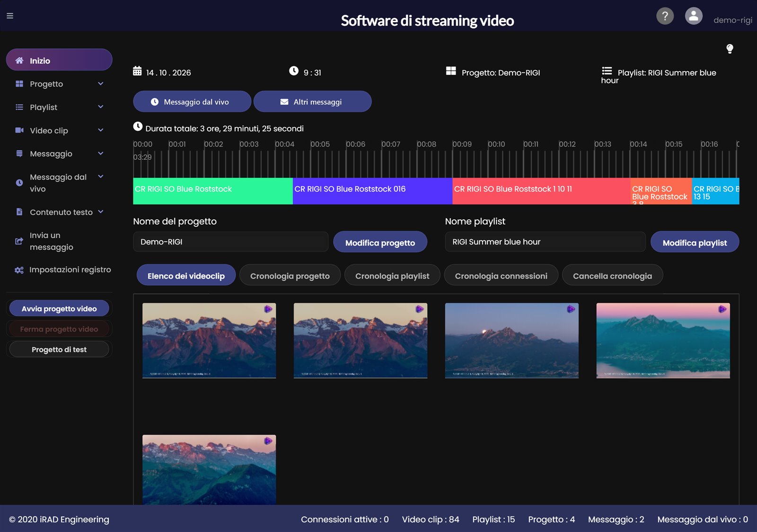Image resolution: width=757 pixels, height=532 pixels.
Task: Click the Modifica progetto button
Action: pos(380,242)
